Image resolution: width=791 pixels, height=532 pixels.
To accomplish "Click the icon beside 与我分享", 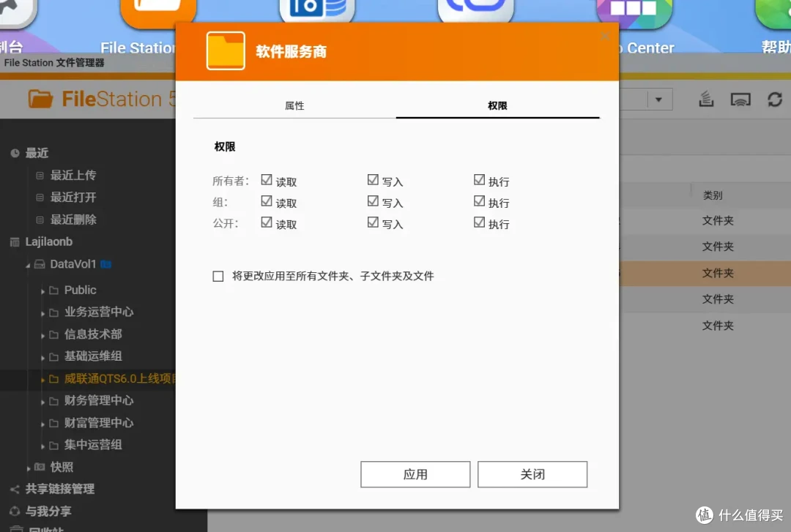I will coord(15,512).
